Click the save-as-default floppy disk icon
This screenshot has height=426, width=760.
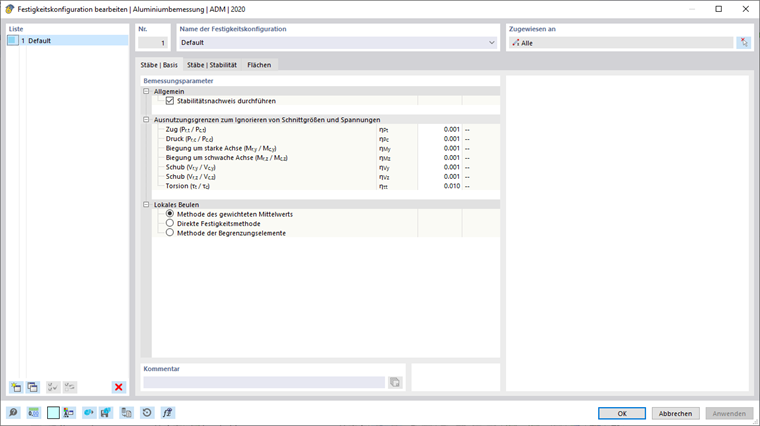[106, 412]
